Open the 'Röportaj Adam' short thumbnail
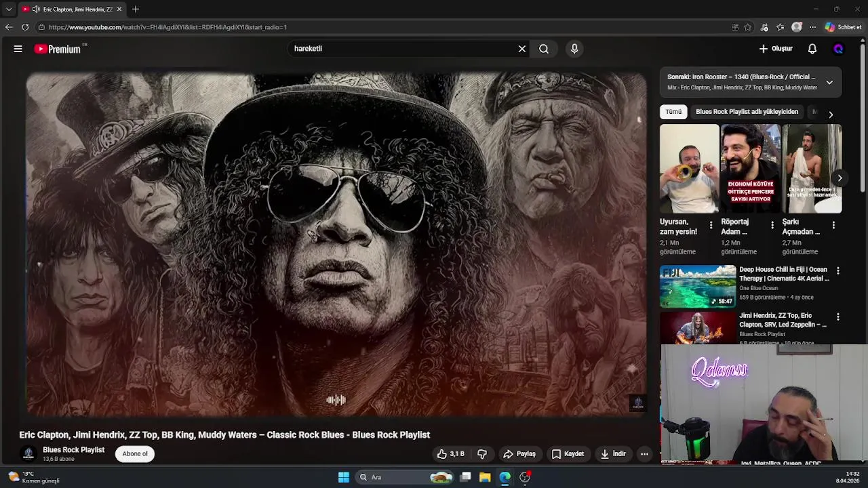The image size is (868, 488). [x=750, y=169]
